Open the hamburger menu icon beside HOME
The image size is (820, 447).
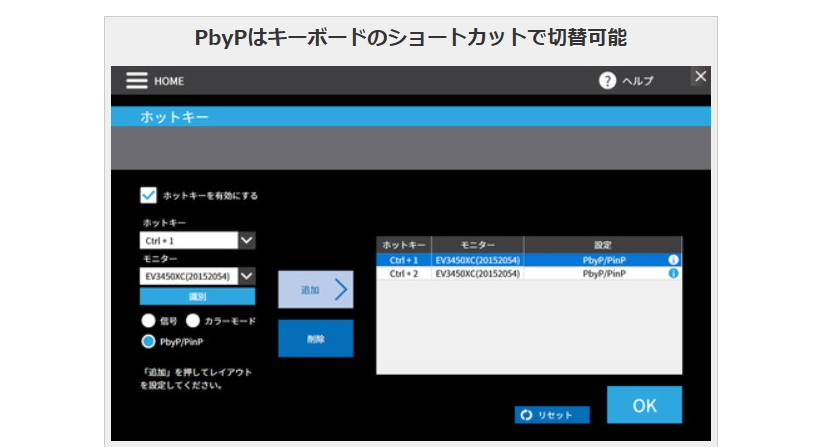[x=136, y=81]
